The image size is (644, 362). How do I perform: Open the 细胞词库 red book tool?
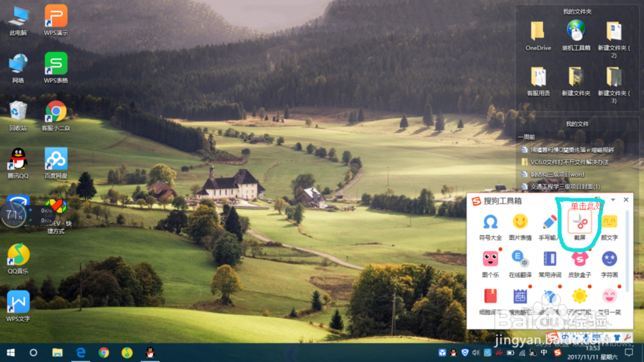[x=490, y=301]
